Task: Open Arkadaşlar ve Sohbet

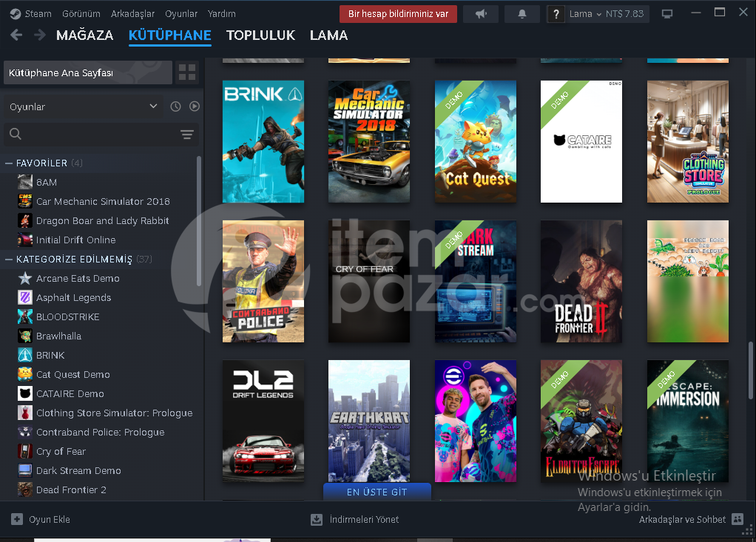Action: [682, 519]
